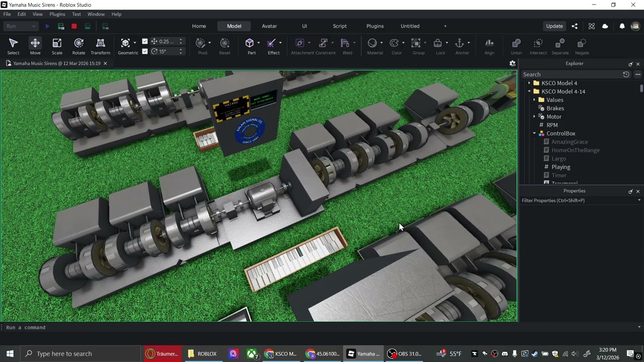Pick the Scale tool
This screenshot has height=362, width=644.
pyautogui.click(x=57, y=46)
